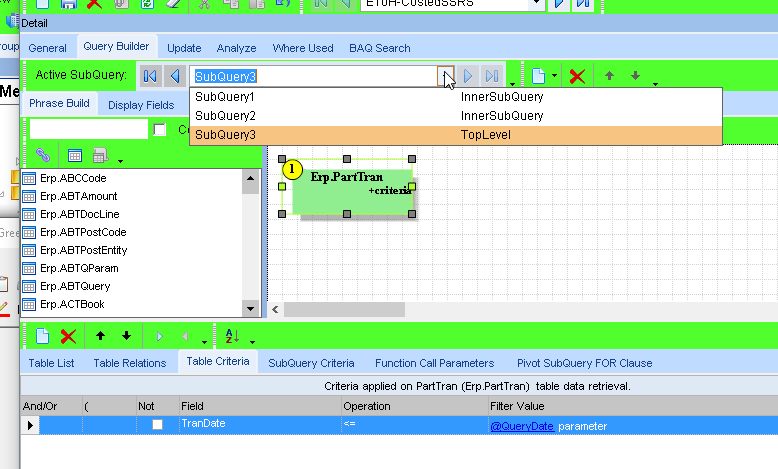The height and width of the screenshot is (469, 778).
Task: Click the left arrow in criteria toolbar
Action: [185, 336]
